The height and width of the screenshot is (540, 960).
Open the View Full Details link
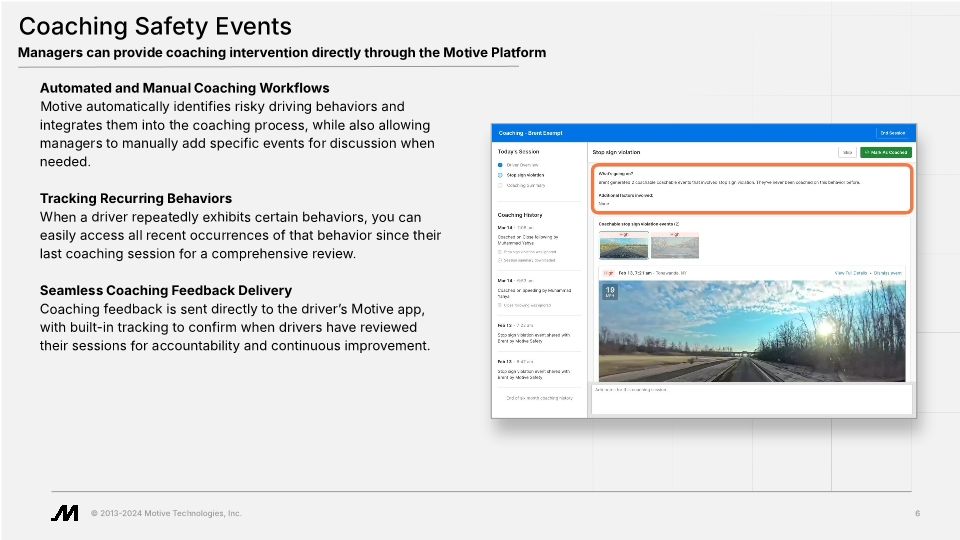[851, 272]
